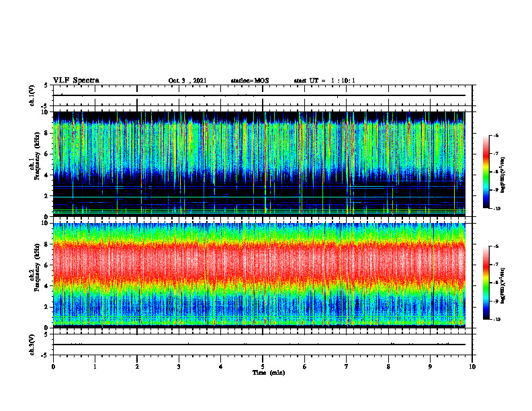Click time axis tick label "8"
Screen dimensions: 532x411
388,367
